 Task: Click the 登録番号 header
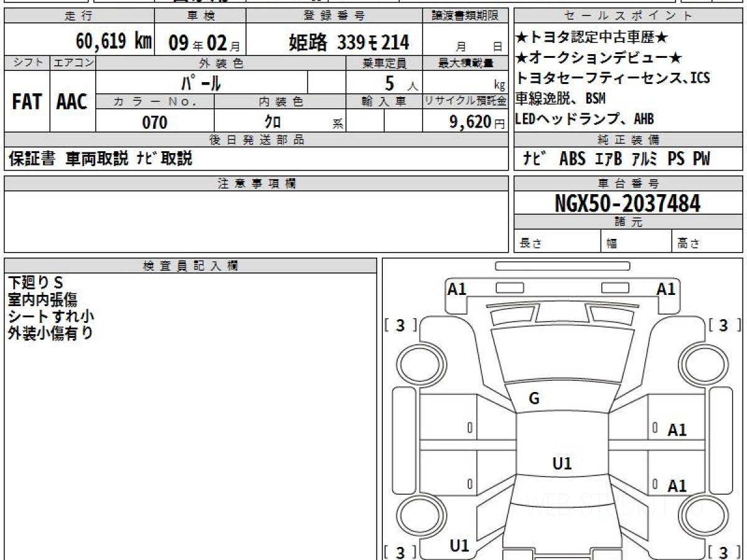coord(334,16)
